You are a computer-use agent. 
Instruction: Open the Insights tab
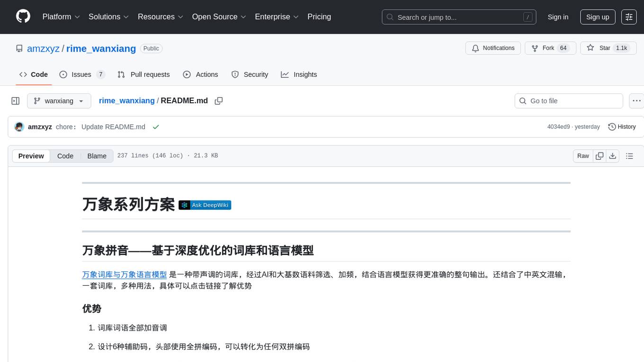point(299,74)
